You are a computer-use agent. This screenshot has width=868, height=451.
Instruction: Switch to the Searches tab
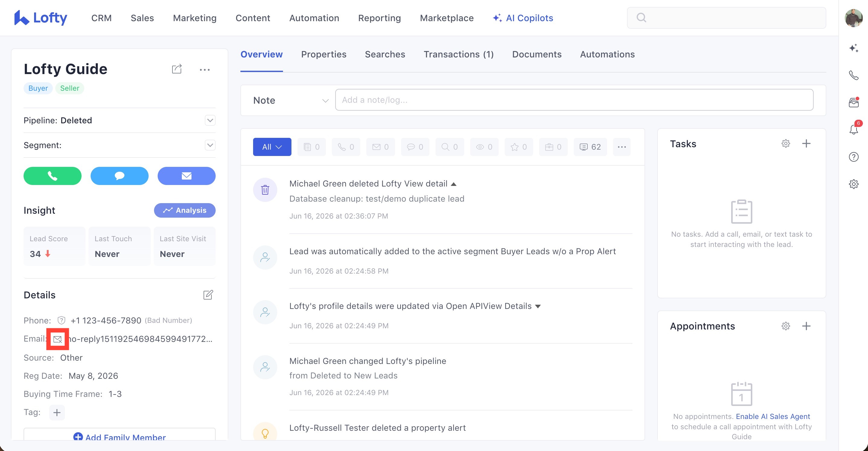(x=385, y=54)
